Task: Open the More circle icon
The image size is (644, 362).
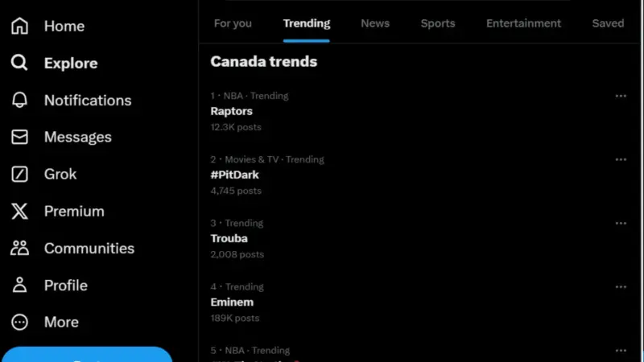Action: tap(19, 322)
